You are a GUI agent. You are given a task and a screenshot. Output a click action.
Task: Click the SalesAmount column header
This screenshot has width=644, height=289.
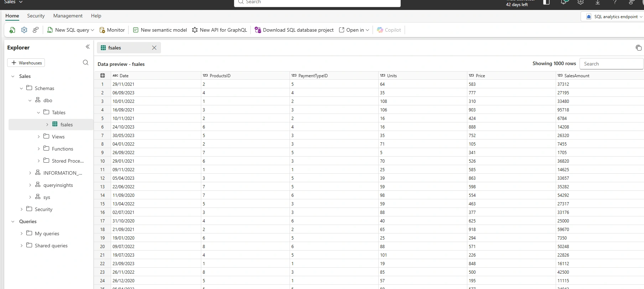[x=600, y=75]
